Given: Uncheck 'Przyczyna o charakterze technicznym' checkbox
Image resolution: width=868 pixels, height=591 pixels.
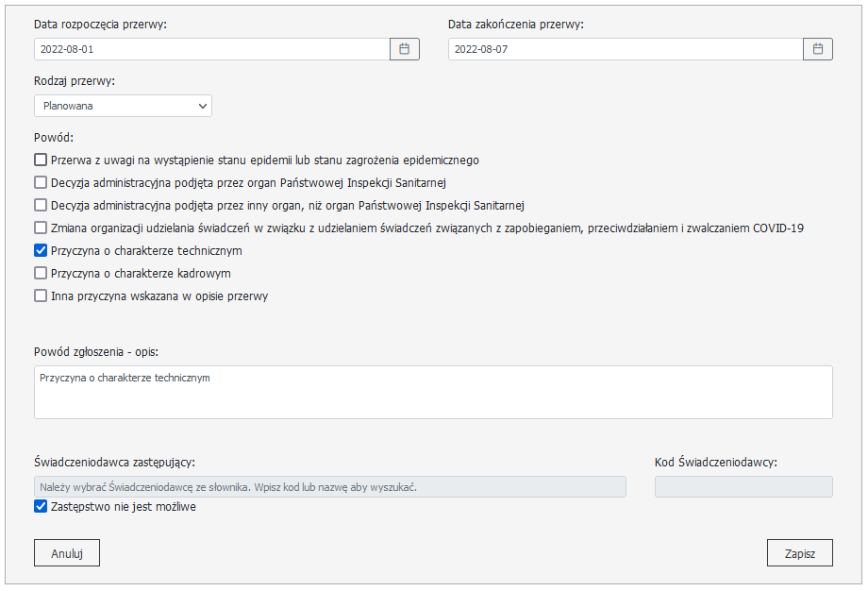Looking at the screenshot, I should point(41,251).
